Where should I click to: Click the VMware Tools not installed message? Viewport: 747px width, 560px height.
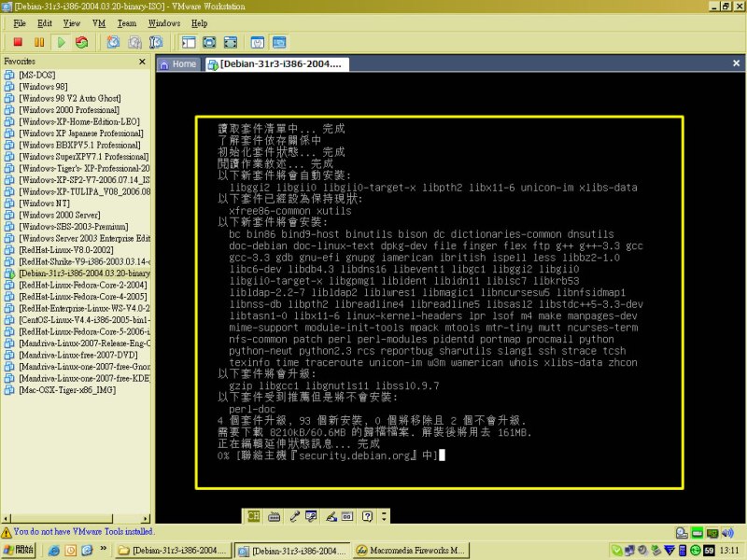click(x=84, y=531)
